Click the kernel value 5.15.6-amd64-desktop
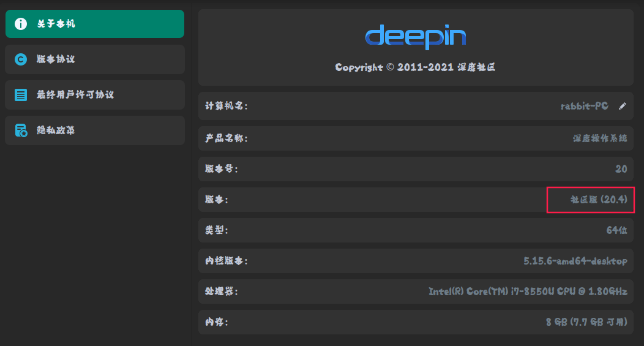 point(575,261)
